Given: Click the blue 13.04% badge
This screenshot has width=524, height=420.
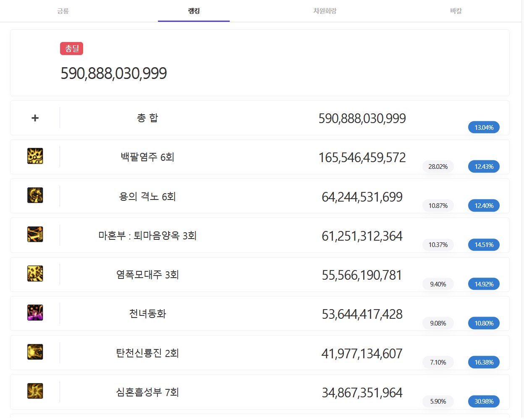Looking at the screenshot, I should coord(484,127).
